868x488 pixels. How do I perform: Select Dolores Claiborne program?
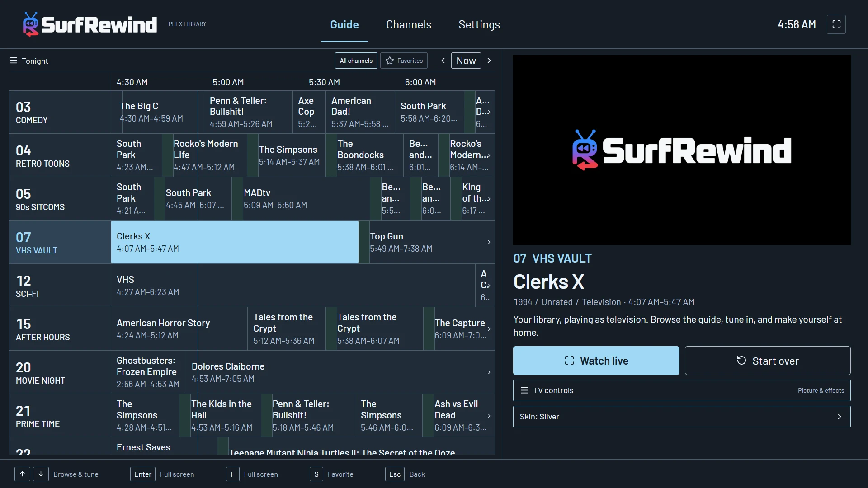tap(340, 372)
